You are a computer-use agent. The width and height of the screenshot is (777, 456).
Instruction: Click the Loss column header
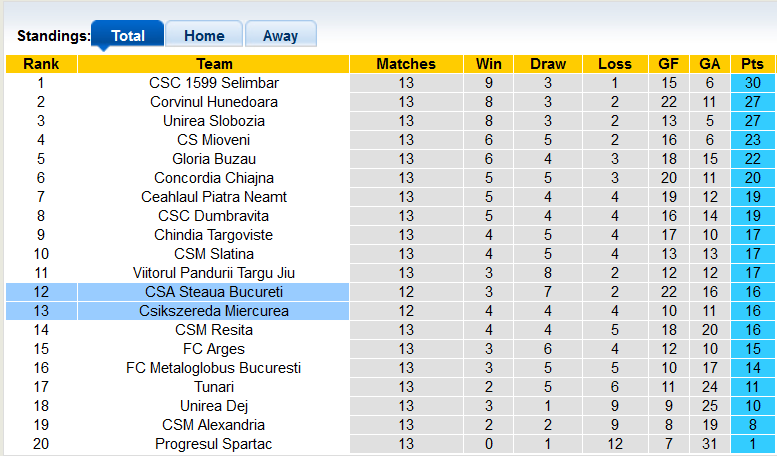[x=615, y=64]
